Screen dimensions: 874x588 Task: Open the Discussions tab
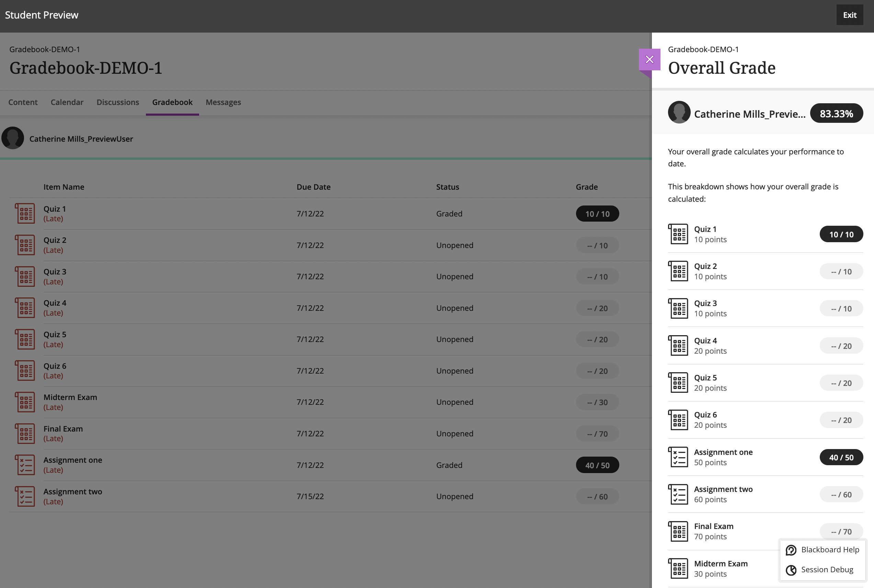[x=117, y=102]
